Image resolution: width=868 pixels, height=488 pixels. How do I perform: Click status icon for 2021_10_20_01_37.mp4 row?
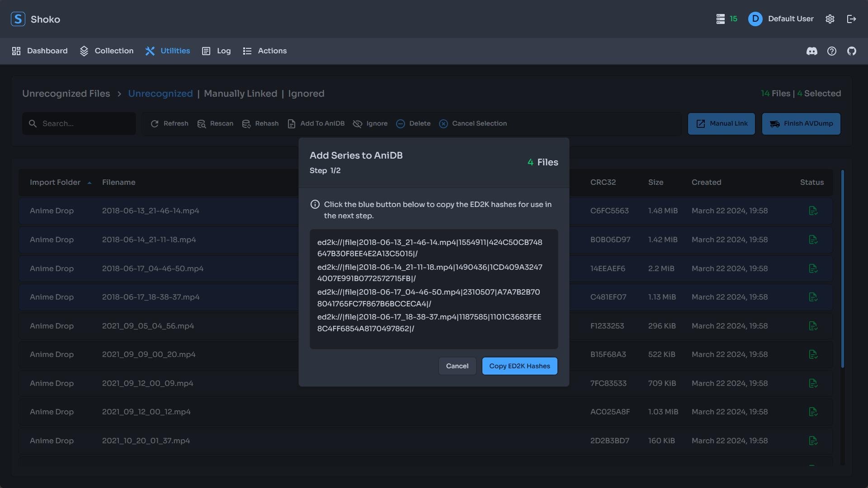pyautogui.click(x=813, y=441)
